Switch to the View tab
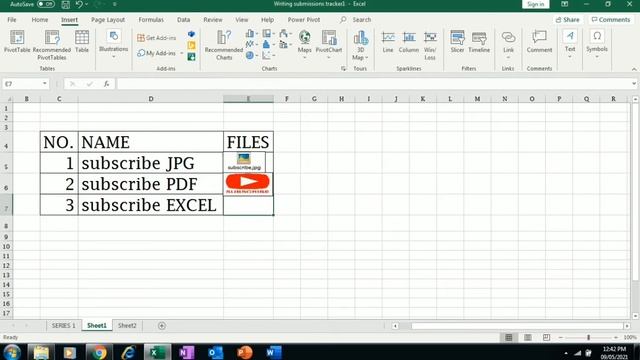The image size is (640, 360). 241,20
